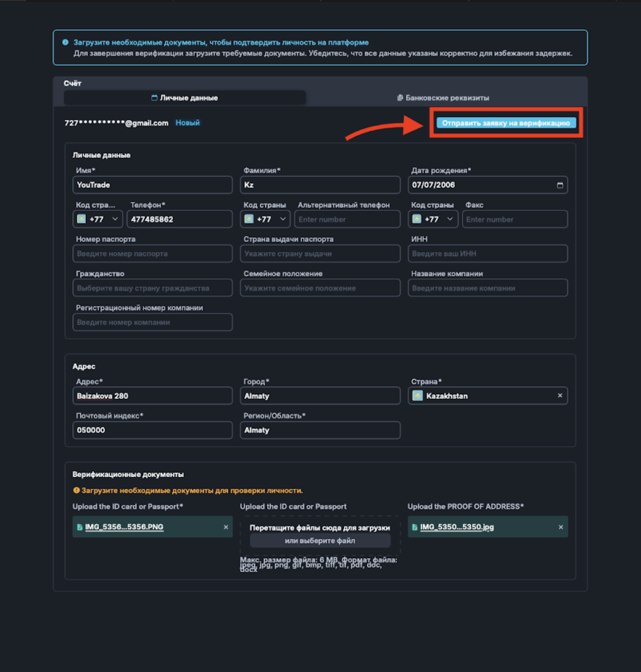Image resolution: width=641 pixels, height=672 pixels.
Task: Open the country code dropdown next to Факс
Action: pyautogui.click(x=449, y=219)
